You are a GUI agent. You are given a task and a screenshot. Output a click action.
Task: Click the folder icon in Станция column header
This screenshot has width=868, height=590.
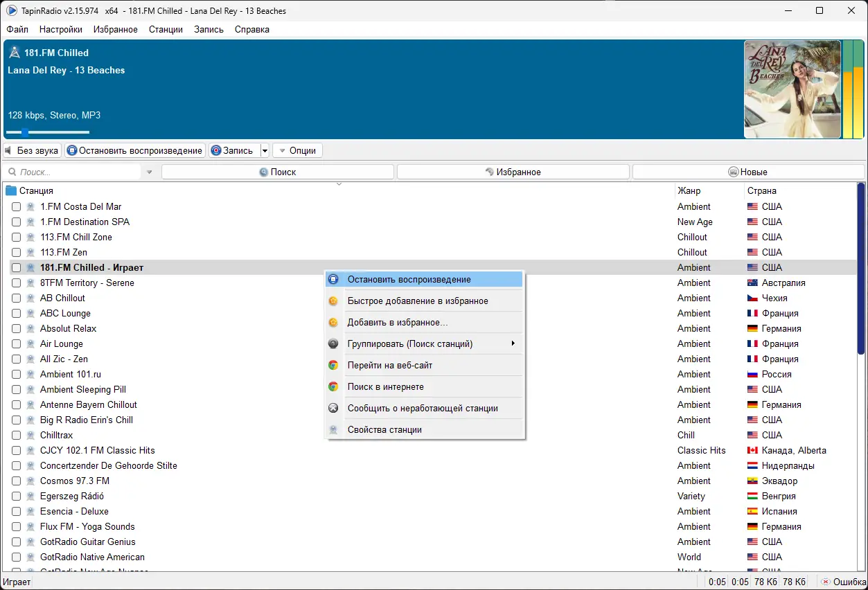tap(11, 190)
